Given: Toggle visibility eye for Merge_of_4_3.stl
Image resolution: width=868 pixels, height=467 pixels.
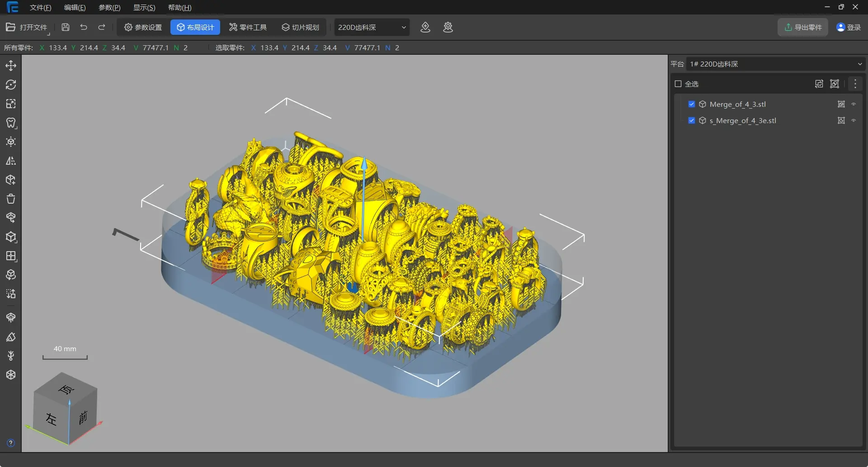Looking at the screenshot, I should tap(854, 104).
